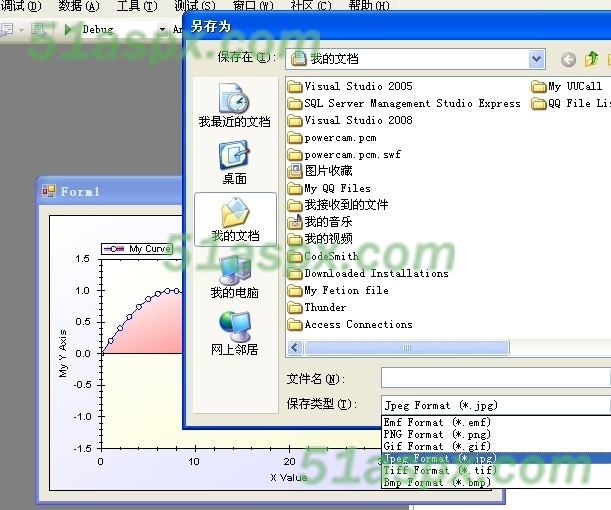Go to 我最近的文档 in places bar

pos(234,105)
